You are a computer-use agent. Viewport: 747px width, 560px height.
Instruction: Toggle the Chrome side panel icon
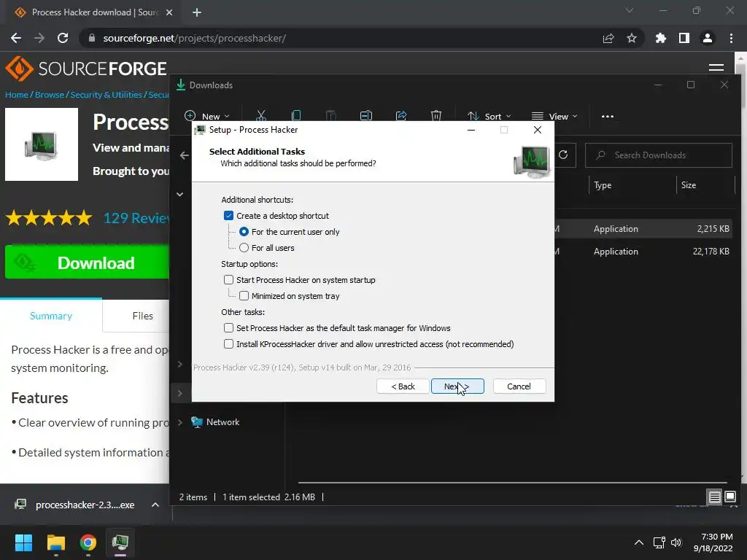tap(684, 38)
